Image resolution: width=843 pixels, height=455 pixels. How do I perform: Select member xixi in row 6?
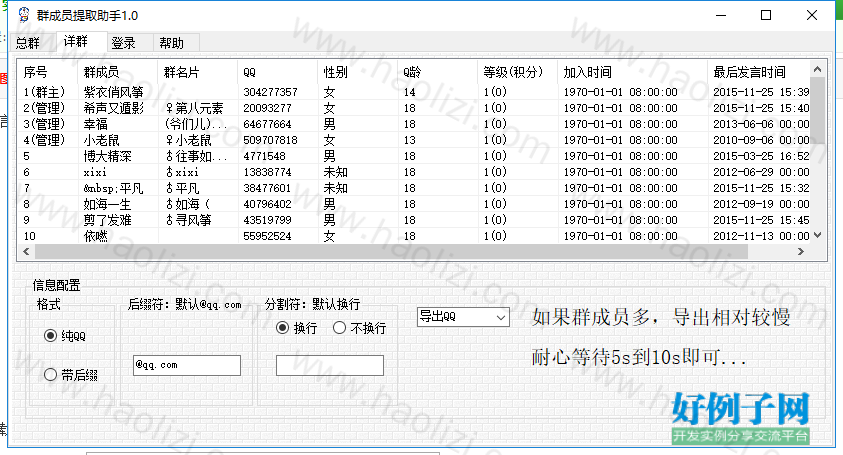click(95, 172)
